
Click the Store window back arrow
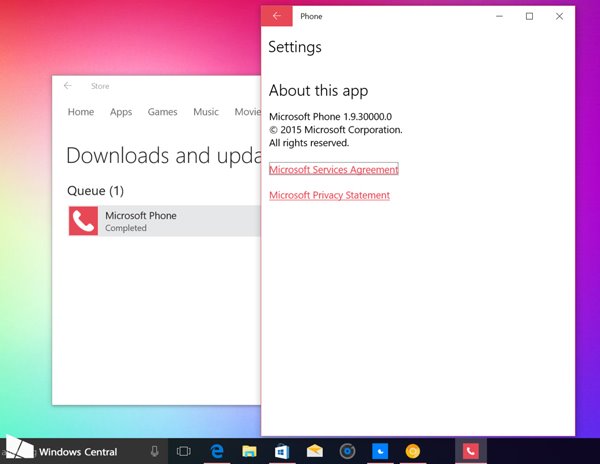68,86
